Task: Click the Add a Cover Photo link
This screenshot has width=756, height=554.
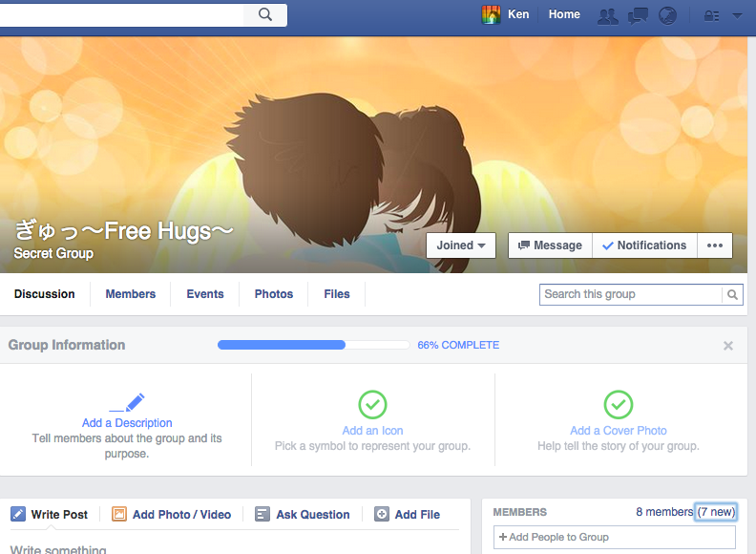Action: tap(619, 431)
